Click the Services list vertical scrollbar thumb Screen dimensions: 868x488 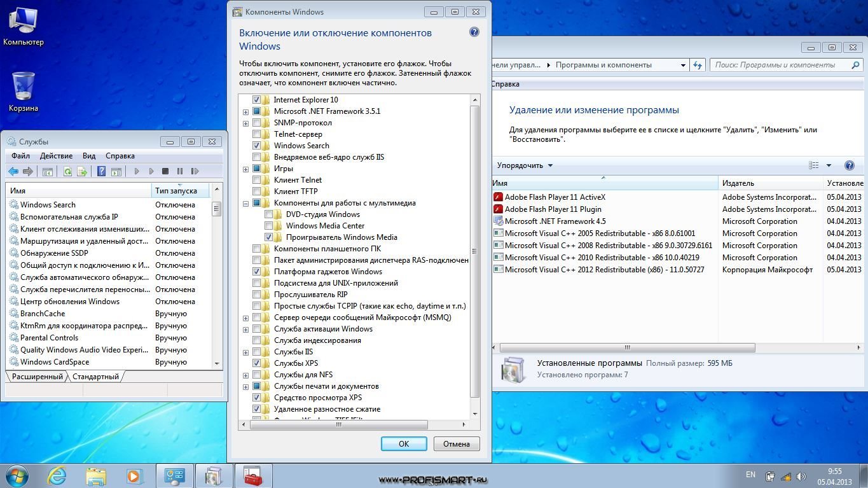(x=217, y=209)
